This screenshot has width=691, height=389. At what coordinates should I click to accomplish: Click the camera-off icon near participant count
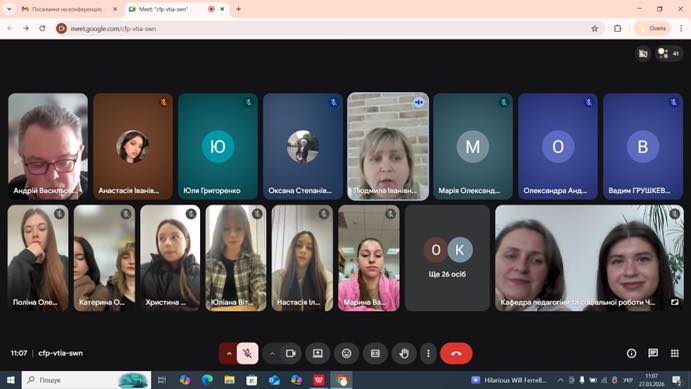click(x=643, y=54)
